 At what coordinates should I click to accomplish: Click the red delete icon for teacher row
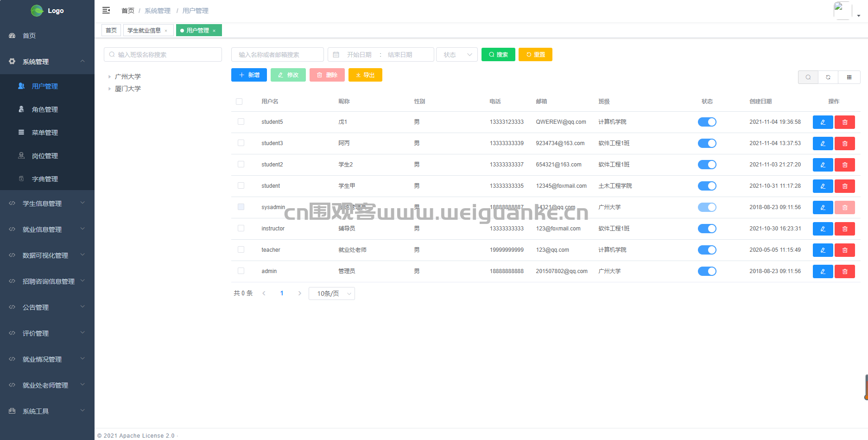[844, 250]
